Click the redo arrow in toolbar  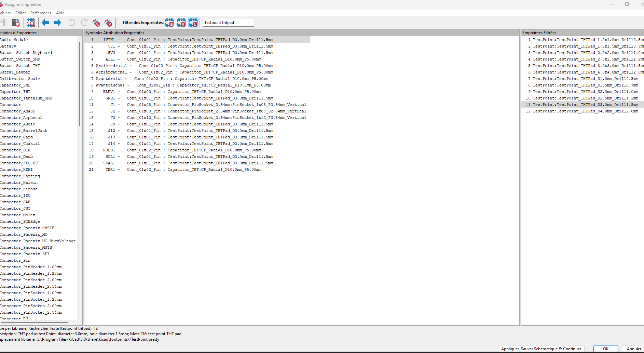(x=84, y=23)
